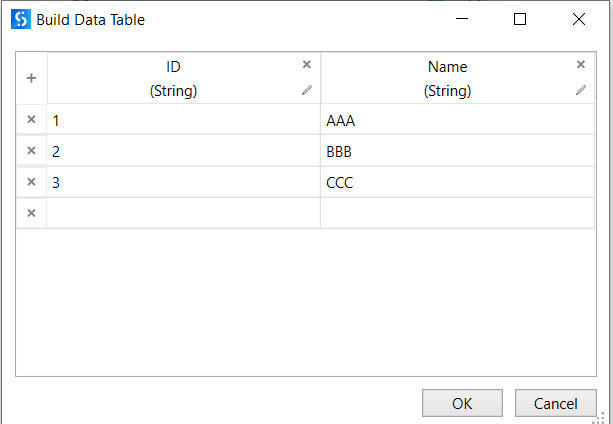Select the Name cell containing BBB
Image resolution: width=613 pixels, height=424 pixels.
(457, 151)
